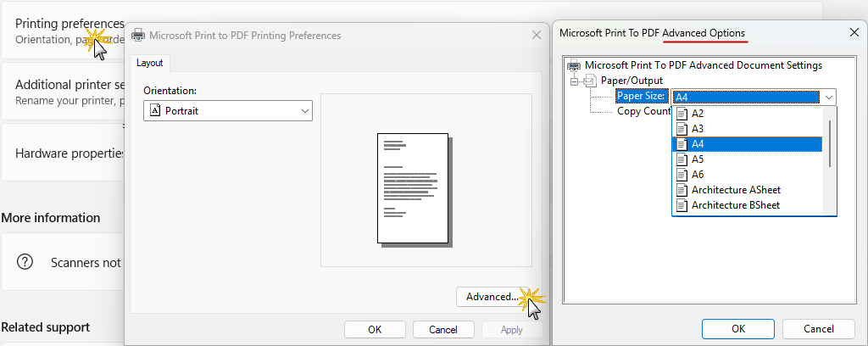This screenshot has height=346, width=868.
Task: Click the paper size list scrollbar
Action: [829, 144]
